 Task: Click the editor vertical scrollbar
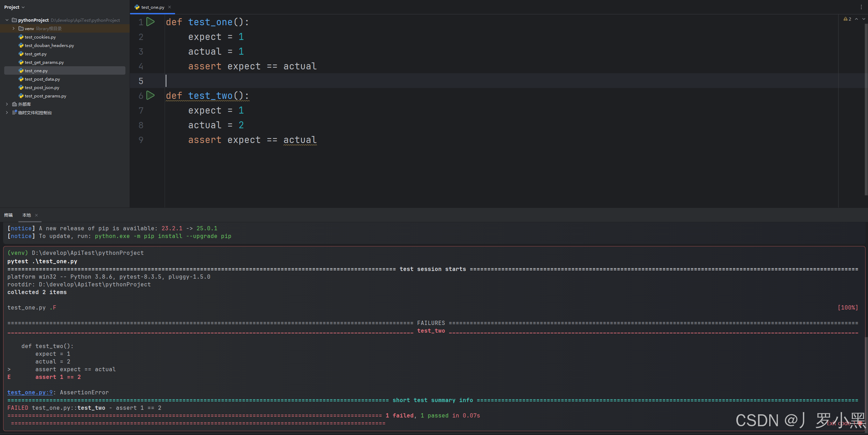tap(866, 109)
